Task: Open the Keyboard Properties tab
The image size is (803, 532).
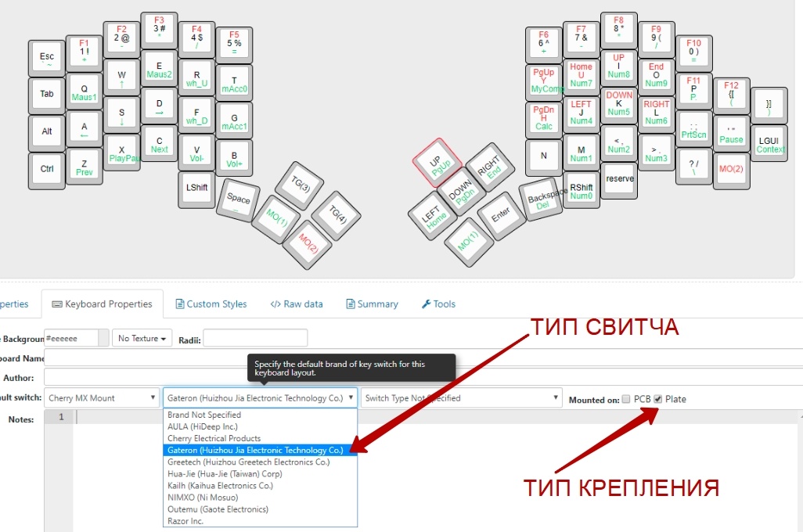Action: click(103, 304)
